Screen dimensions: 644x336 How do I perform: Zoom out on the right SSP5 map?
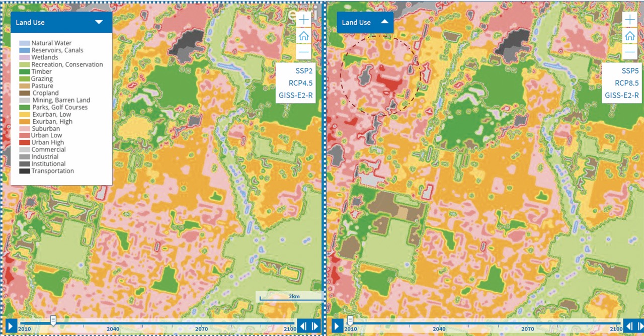pos(629,52)
